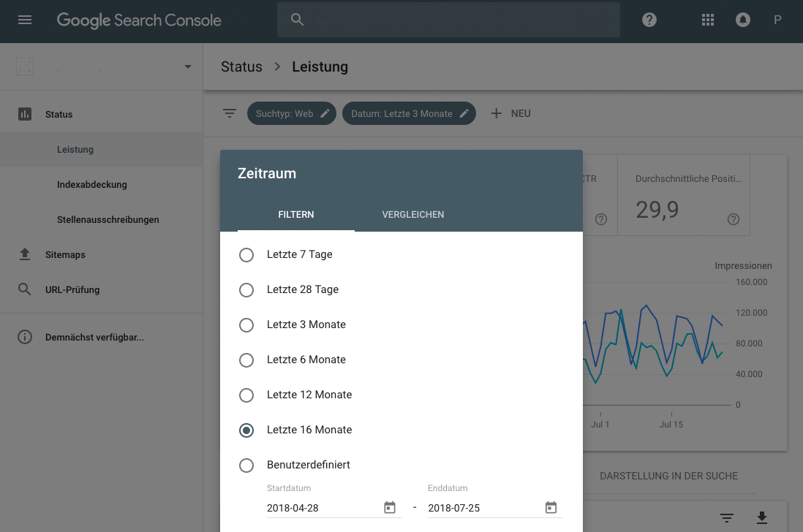Click the URL-Prüfung magnifier icon
This screenshot has width=803, height=532.
point(25,289)
